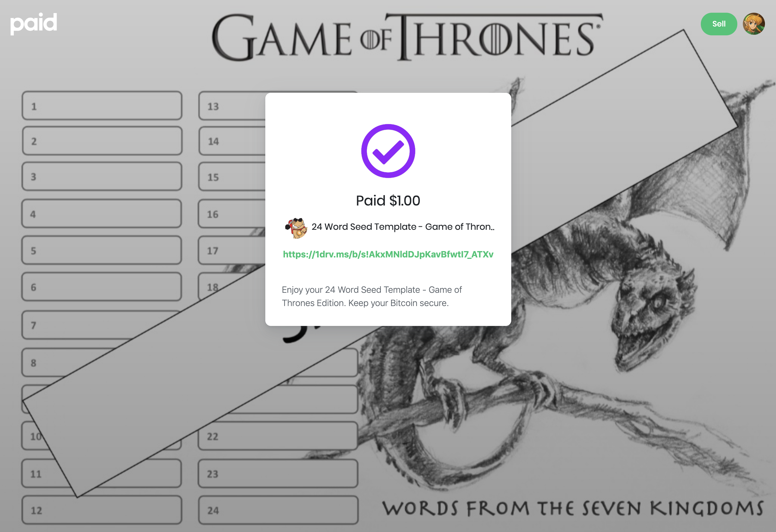Viewport: 776px width, 532px height.
Task: Click the 24 Word Seed Template title
Action: tap(403, 227)
